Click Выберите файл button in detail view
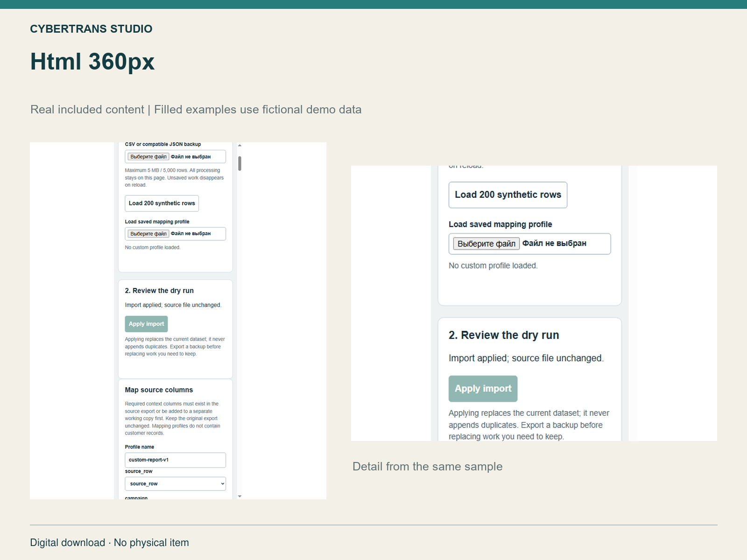Screen dimensions: 747x560 point(486,244)
